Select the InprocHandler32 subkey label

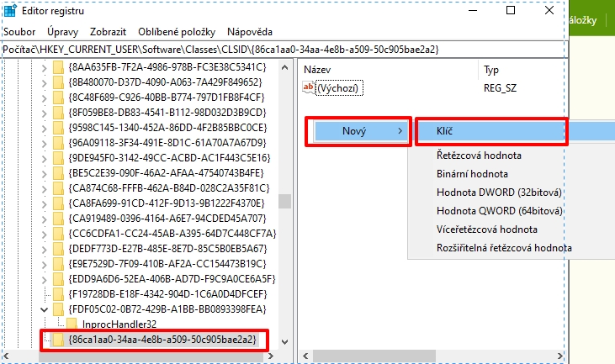click(x=119, y=324)
